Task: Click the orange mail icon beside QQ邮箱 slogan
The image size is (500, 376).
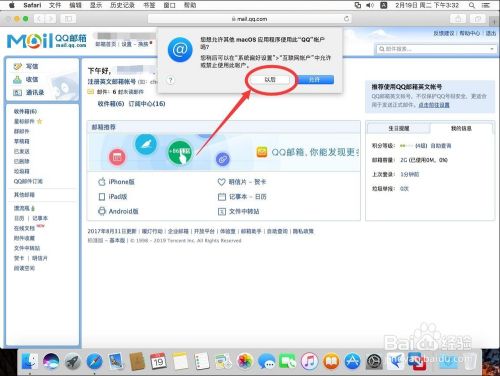Action: pyautogui.click(x=262, y=152)
